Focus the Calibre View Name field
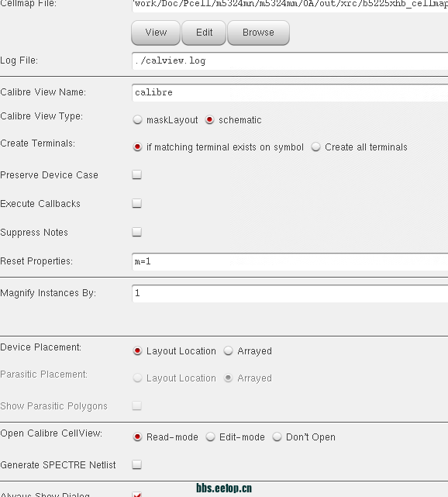Viewport: 448px width, 497px height. tap(290, 92)
